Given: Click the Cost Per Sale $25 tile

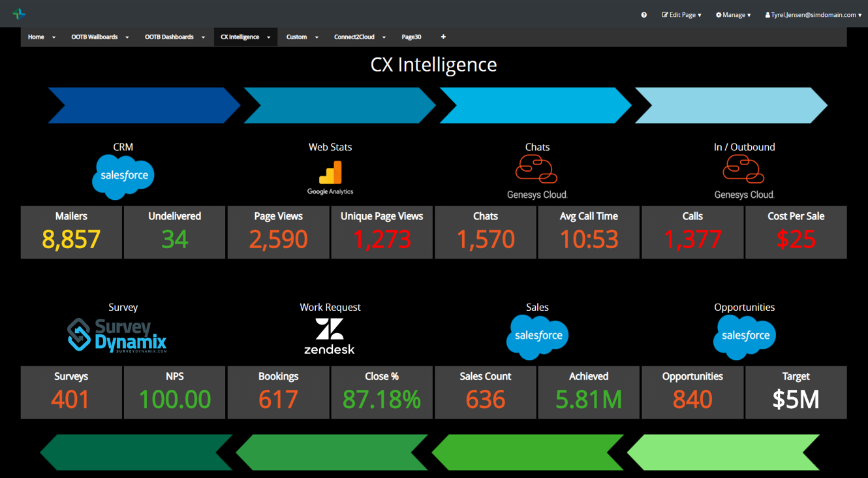Looking at the screenshot, I should point(796,232).
